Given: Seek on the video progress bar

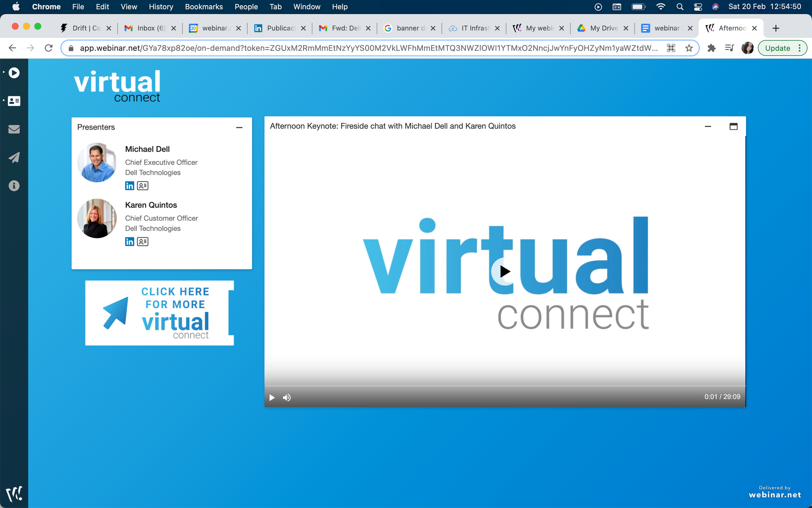Looking at the screenshot, I should [505, 386].
